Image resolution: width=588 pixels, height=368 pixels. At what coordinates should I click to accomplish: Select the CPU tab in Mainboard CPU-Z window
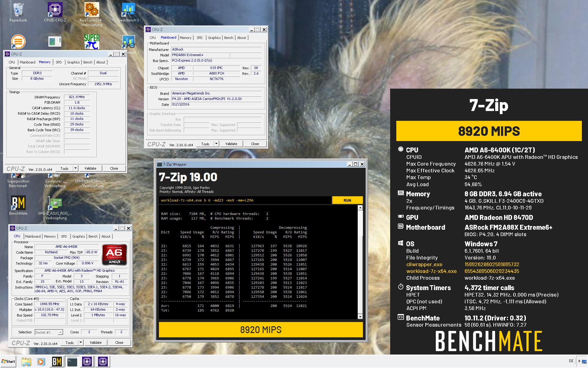(x=153, y=38)
